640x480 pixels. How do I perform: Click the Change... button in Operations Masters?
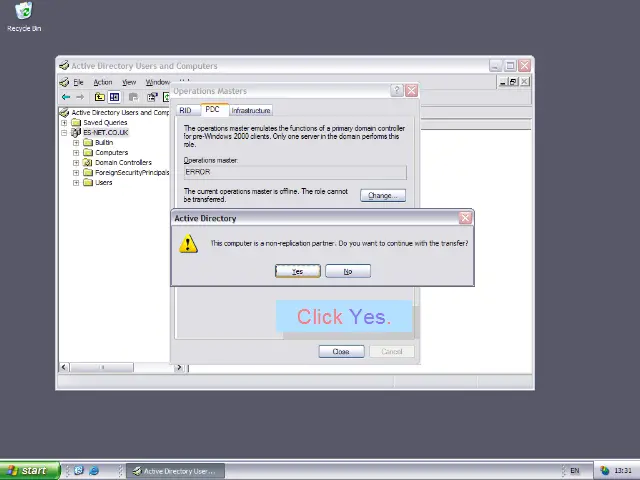(x=382, y=196)
